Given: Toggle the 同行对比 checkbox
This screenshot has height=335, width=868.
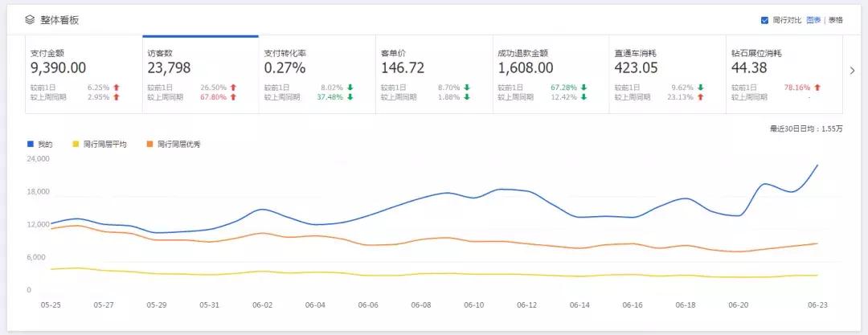Looking at the screenshot, I should coord(764,20).
